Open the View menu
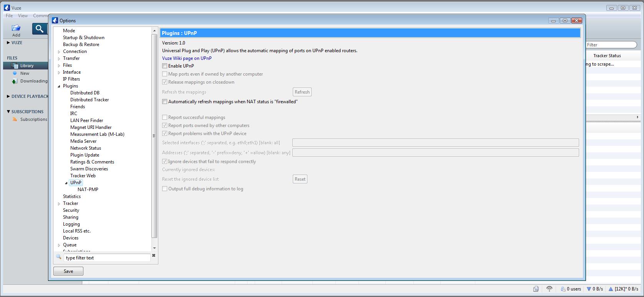Screen dimensions: 644x297 [23, 16]
